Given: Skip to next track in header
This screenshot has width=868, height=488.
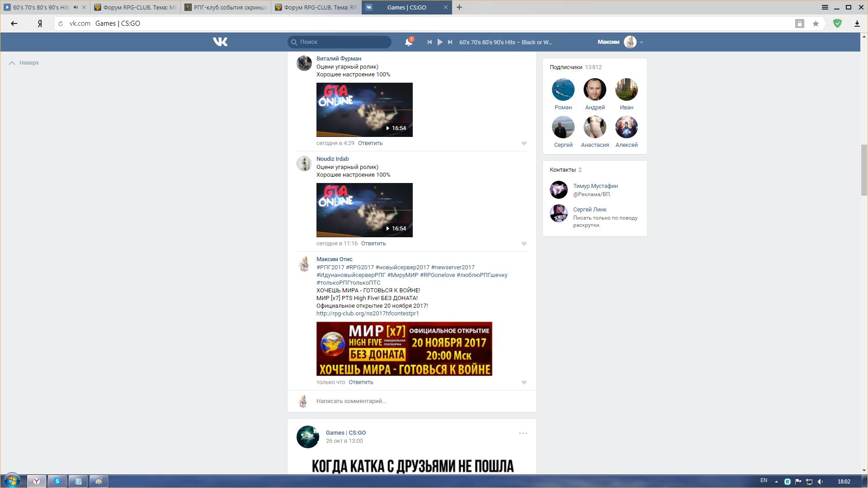Looking at the screenshot, I should pyautogui.click(x=450, y=42).
